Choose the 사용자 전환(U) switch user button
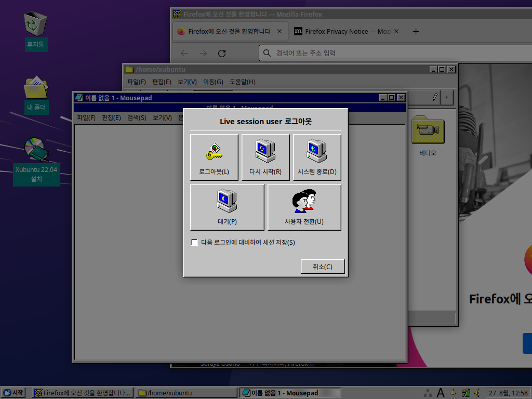The image size is (532, 399). tap(304, 207)
